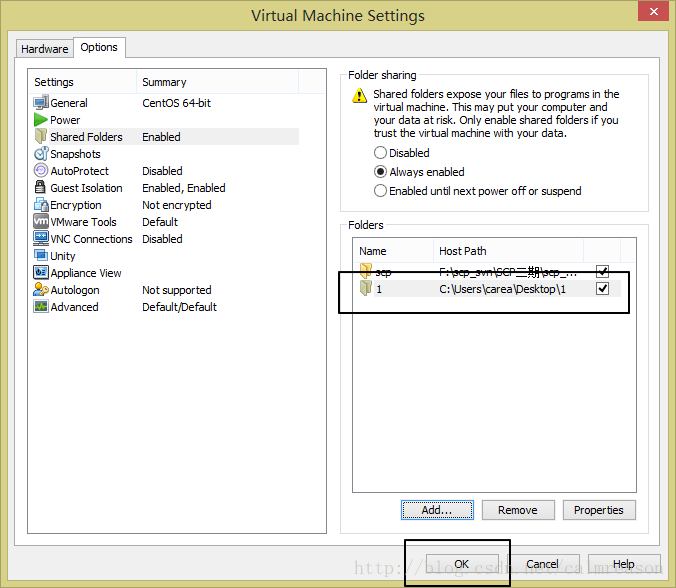Screen dimensions: 676x588
Task: Click the folder icon for scp share
Action: point(366,271)
